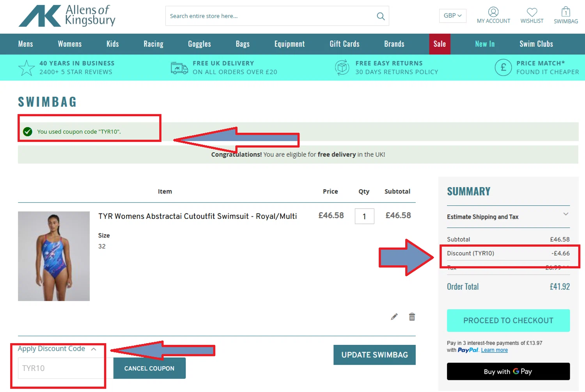The height and width of the screenshot is (392, 585).
Task: Open the Goggles menu
Action: click(199, 44)
